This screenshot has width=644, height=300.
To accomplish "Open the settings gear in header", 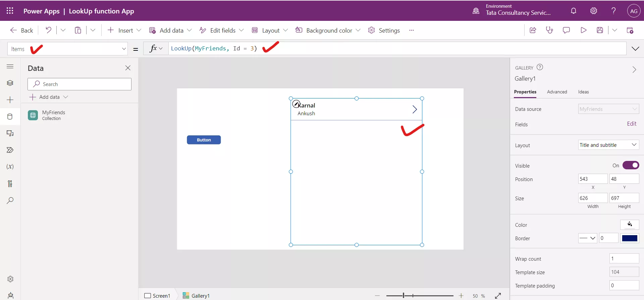I will [x=594, y=11].
